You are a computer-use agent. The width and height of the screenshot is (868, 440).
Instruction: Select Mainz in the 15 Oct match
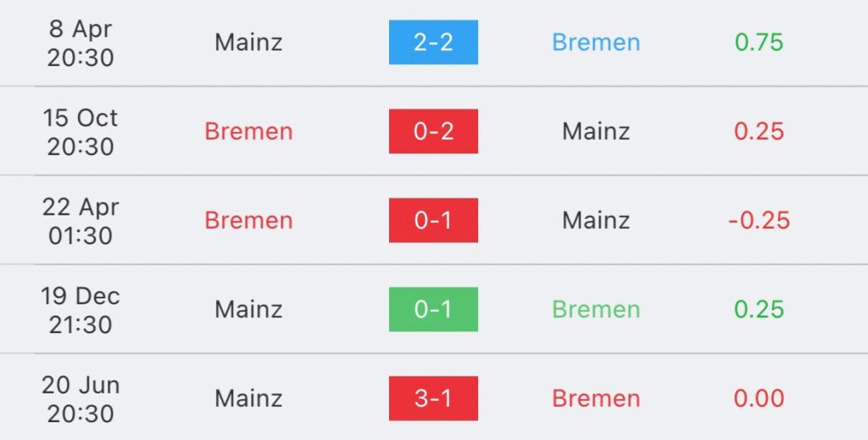tap(596, 131)
